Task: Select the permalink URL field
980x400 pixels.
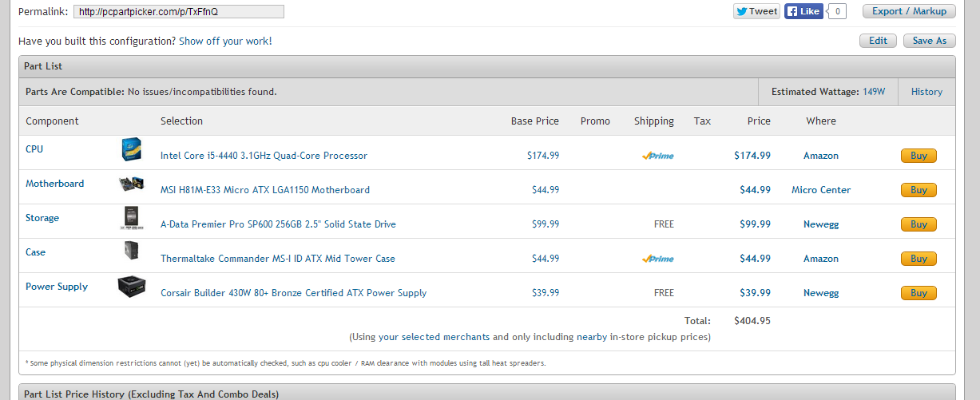Action: 179,12
